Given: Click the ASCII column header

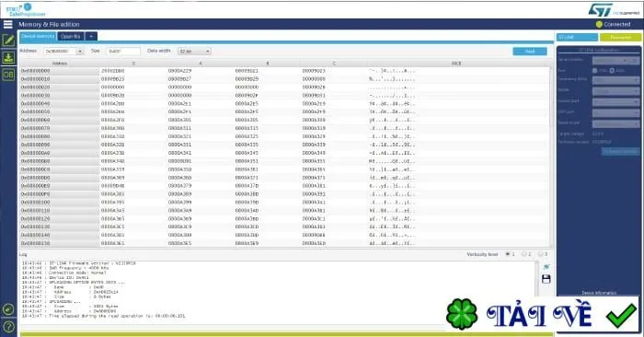Looking at the screenshot, I should point(456,64).
